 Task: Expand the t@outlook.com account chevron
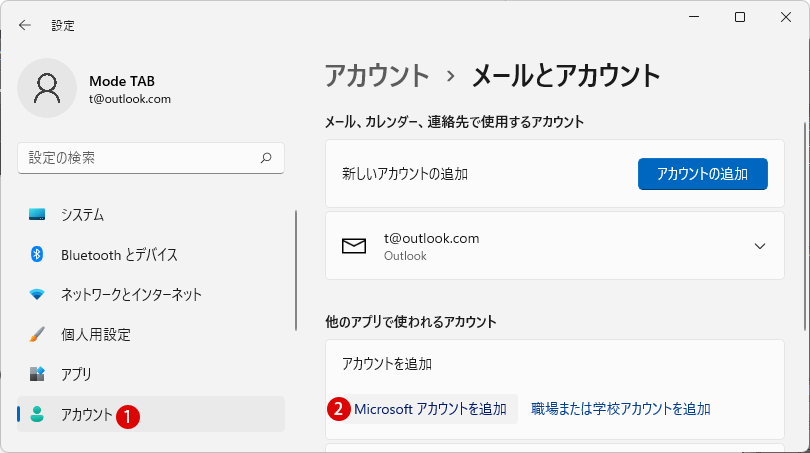click(760, 246)
